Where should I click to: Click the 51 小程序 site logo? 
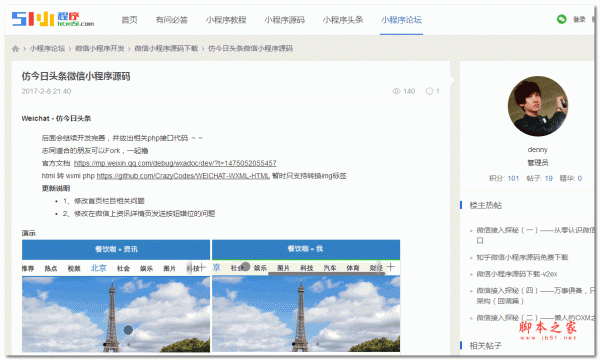53,19
